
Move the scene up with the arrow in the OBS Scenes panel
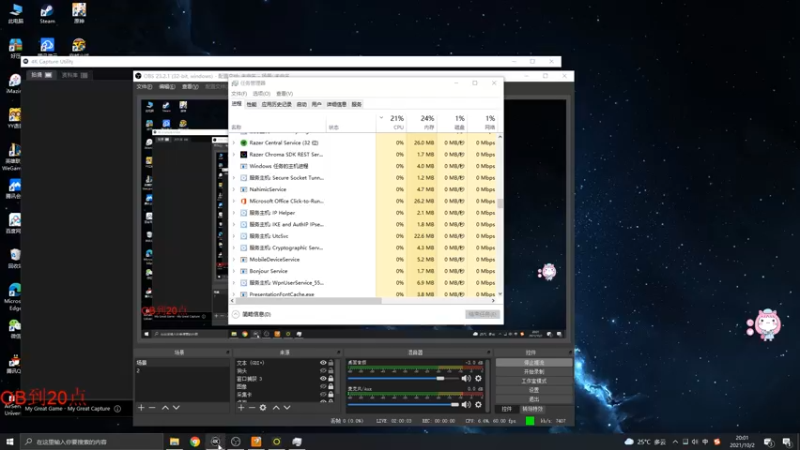click(x=165, y=408)
